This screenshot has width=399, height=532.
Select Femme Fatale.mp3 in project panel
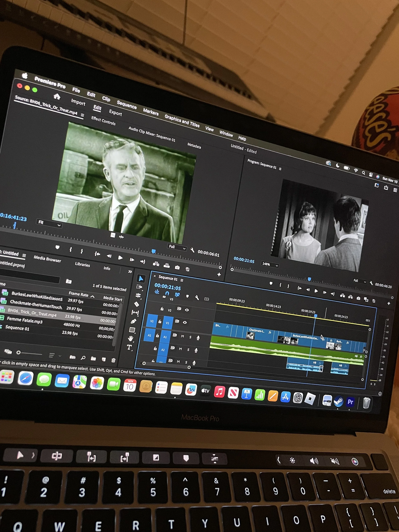[25, 320]
